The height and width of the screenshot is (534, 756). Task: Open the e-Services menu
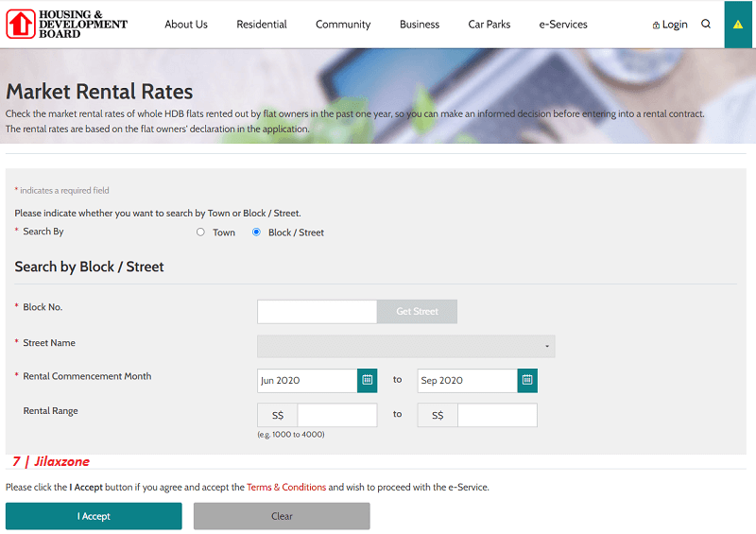pyautogui.click(x=563, y=25)
